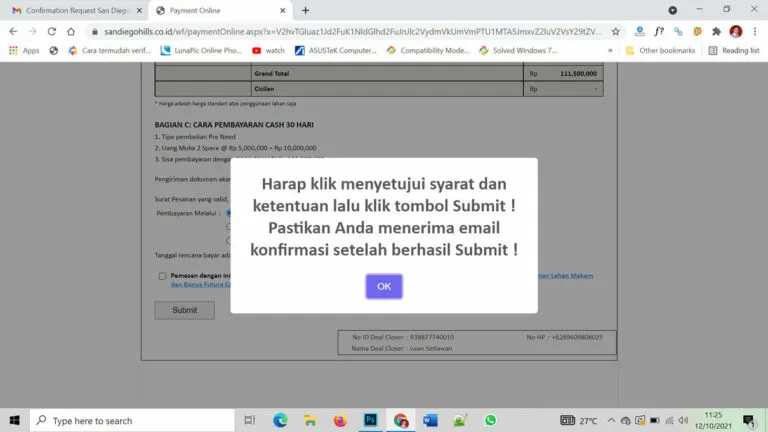
Task: Open a new browser tab
Action: (x=305, y=10)
